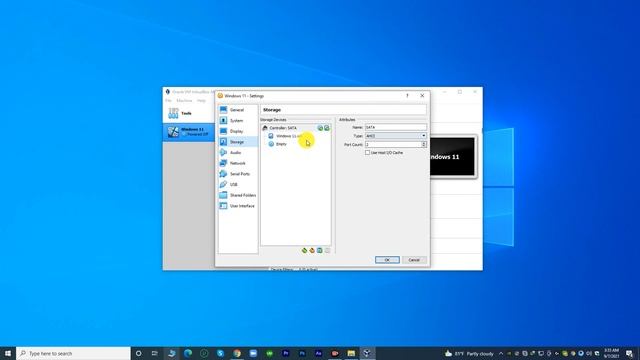Open the File menu in the VirtualBox Manager
The image size is (640, 360).
pos(168,100)
